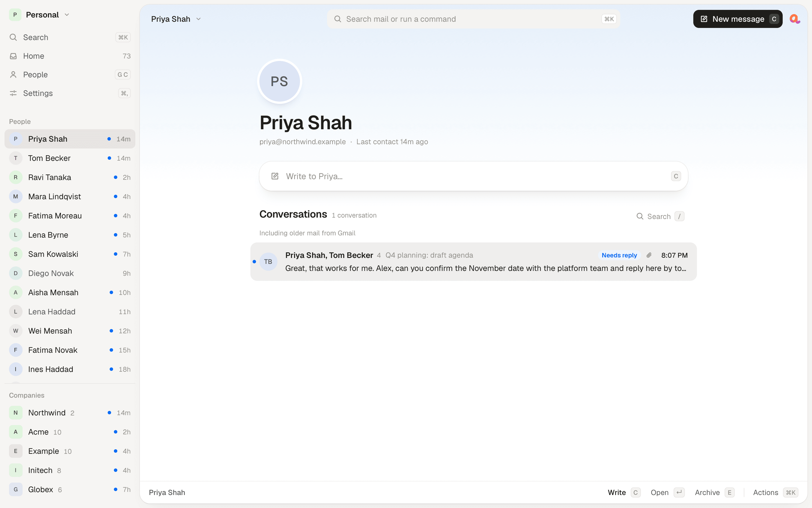Click the M avatar for Mara Lindqvist
Image resolution: width=812 pixels, height=508 pixels.
click(x=16, y=196)
